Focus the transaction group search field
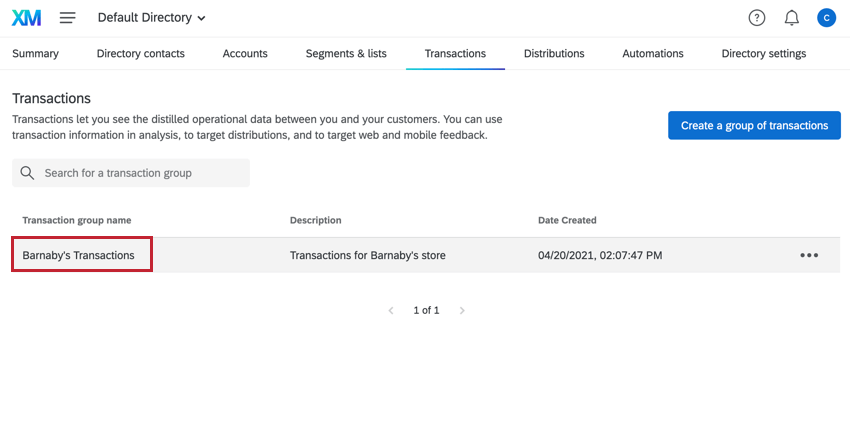 [x=140, y=173]
